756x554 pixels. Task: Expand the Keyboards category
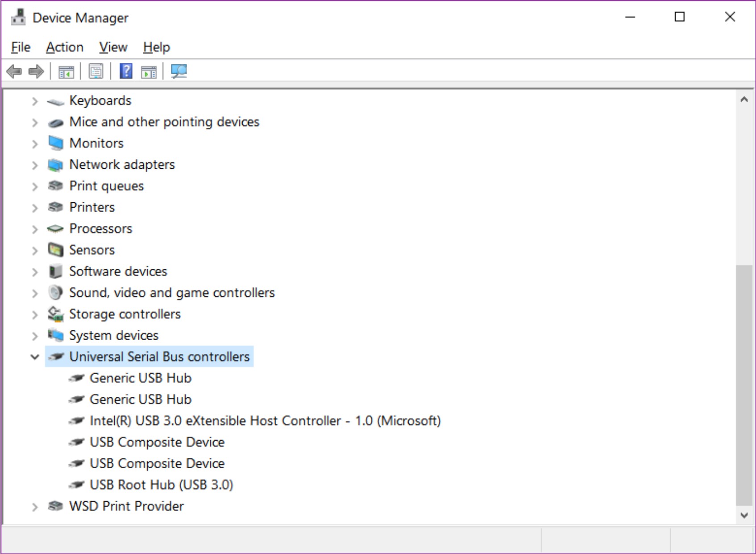[35, 101]
